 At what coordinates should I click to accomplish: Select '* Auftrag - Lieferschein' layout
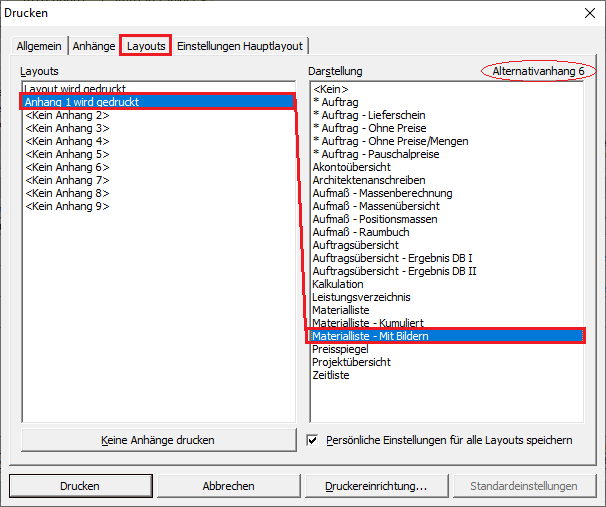(x=367, y=115)
